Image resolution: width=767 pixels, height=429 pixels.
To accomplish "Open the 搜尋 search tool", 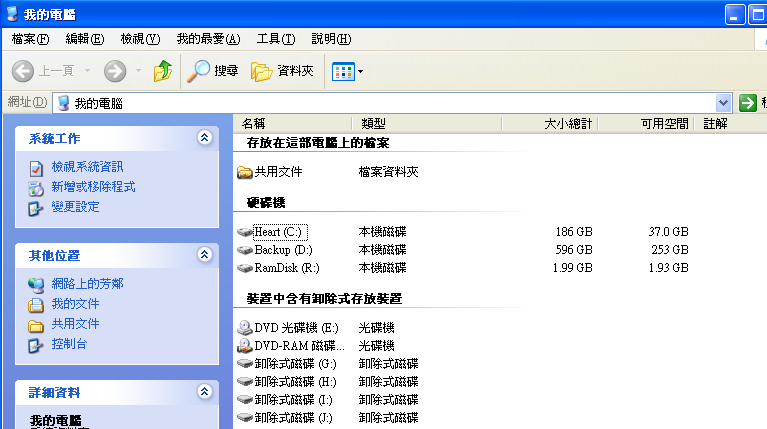I will [214, 71].
